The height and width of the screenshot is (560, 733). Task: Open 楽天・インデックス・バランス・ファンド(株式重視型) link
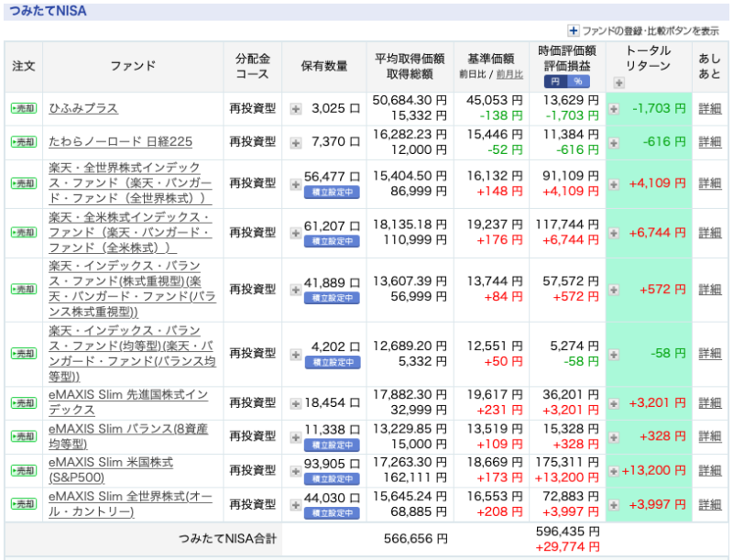[132, 289]
